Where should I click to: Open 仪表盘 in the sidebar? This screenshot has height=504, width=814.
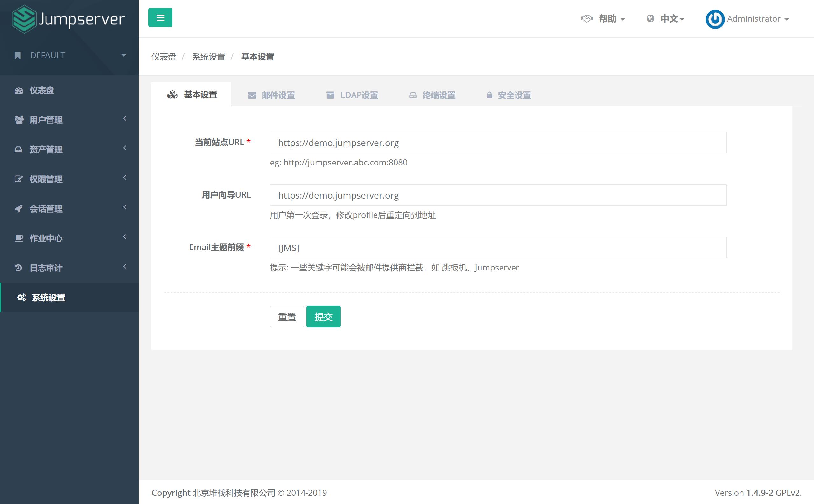click(x=69, y=90)
